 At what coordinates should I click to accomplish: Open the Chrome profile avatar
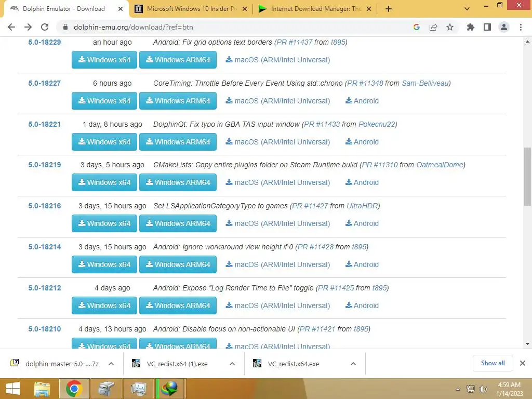504,27
